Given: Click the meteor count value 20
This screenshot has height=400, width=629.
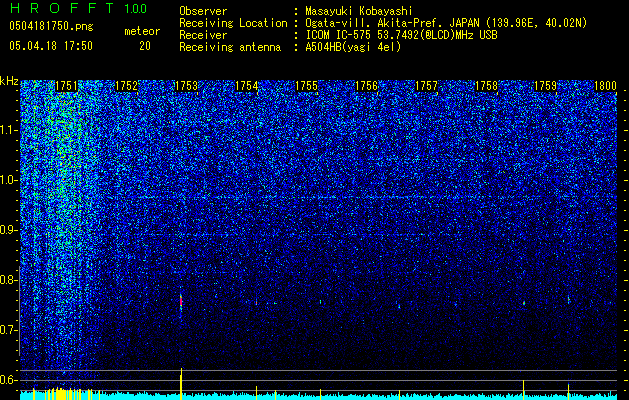Looking at the screenshot, I should pos(145,46).
